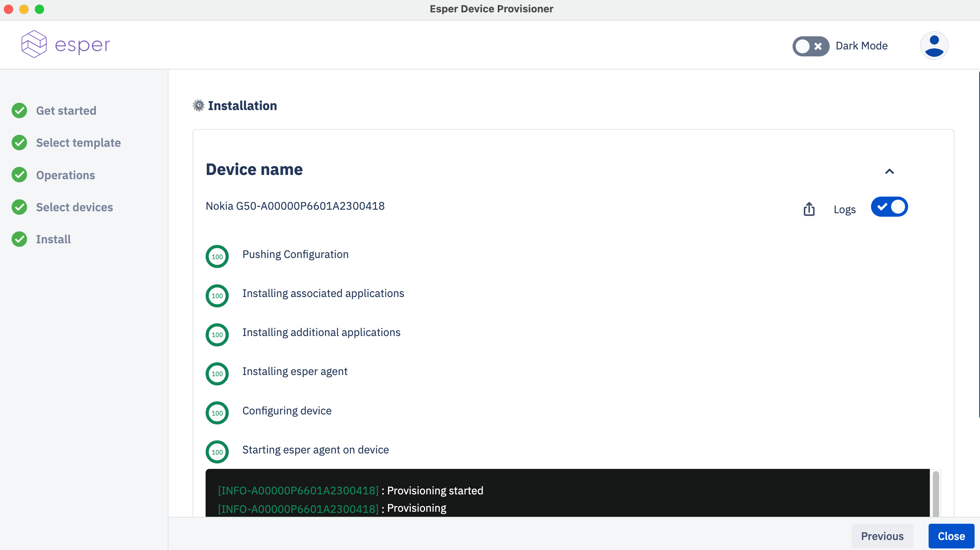Click Get started green checkmark icon
The image size is (980, 550).
coord(19,110)
